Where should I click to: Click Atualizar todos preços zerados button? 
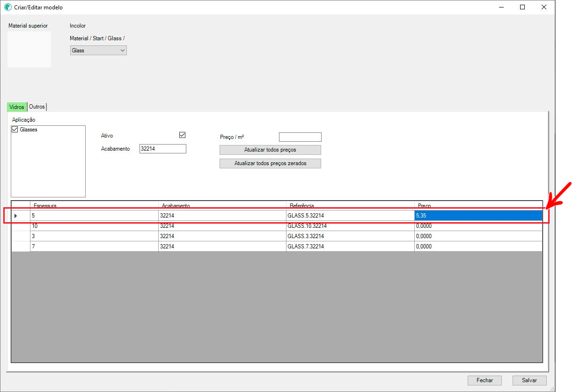(270, 164)
